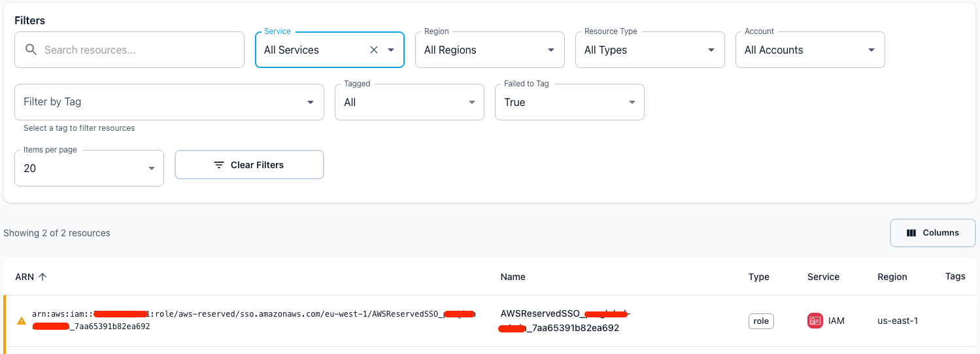Click the IAM service icon
The height and width of the screenshot is (354, 980).
click(815, 321)
